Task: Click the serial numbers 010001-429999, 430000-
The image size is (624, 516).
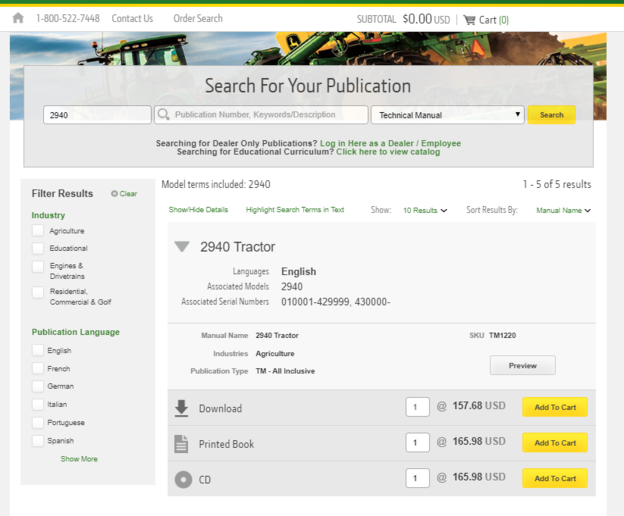Action: pyautogui.click(x=335, y=302)
